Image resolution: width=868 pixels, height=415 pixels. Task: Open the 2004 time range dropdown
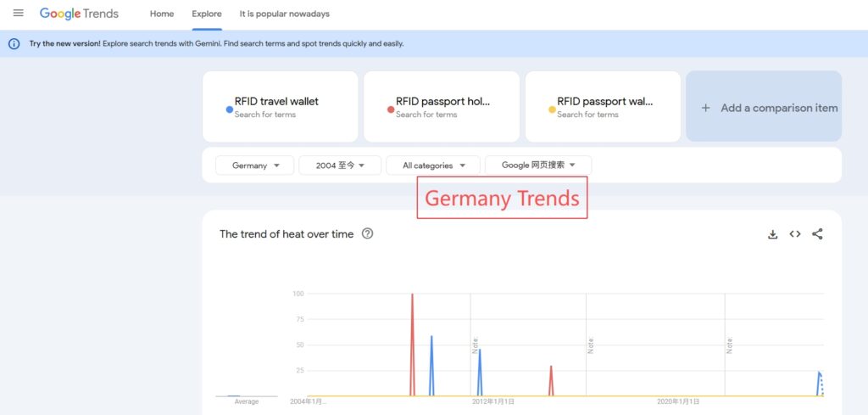339,165
